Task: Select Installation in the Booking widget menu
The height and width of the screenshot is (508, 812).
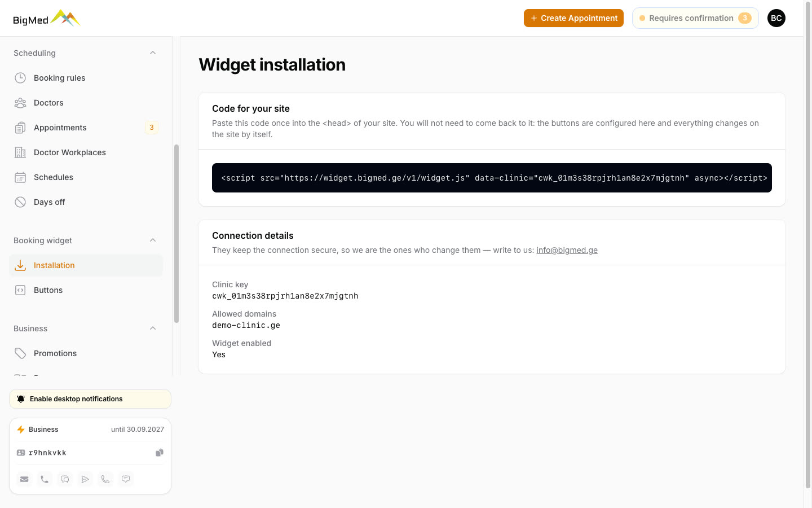Action: 86,265
